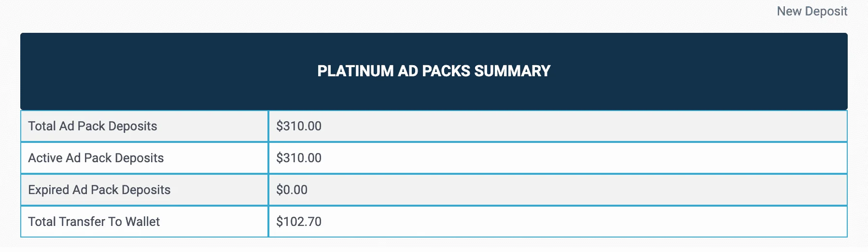This screenshot has height=252, width=868.
Task: Select the Total Ad Pack Deposits label
Action: (x=93, y=126)
